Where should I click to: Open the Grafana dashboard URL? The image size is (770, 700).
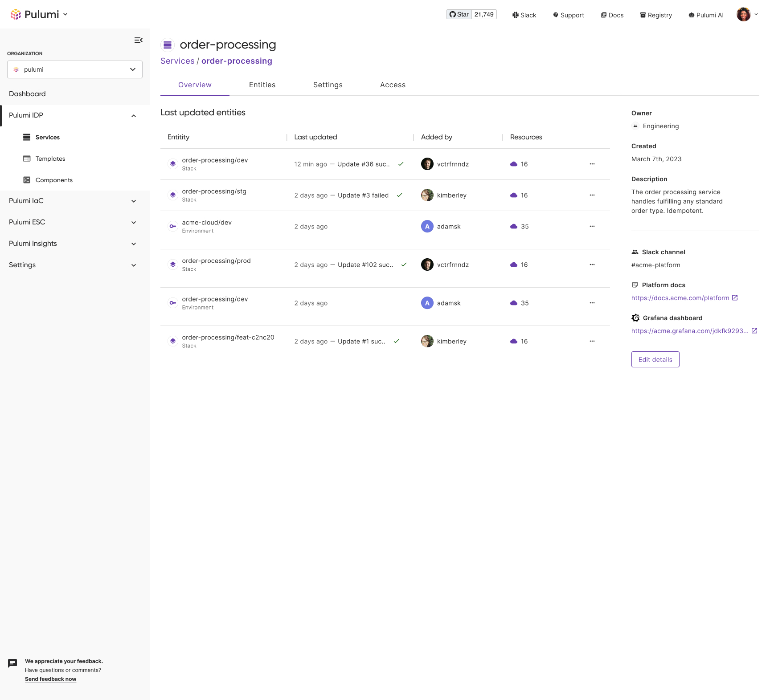tap(690, 331)
